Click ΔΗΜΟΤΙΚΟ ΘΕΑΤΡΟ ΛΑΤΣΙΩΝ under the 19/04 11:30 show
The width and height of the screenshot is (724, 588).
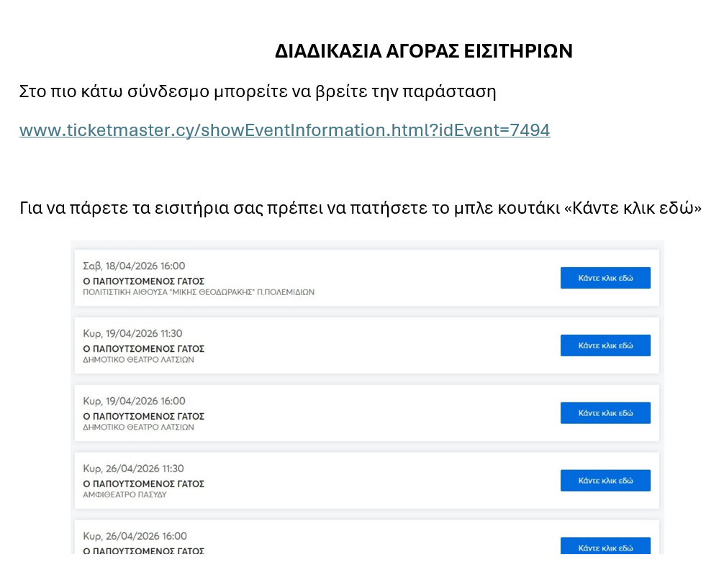click(x=138, y=360)
